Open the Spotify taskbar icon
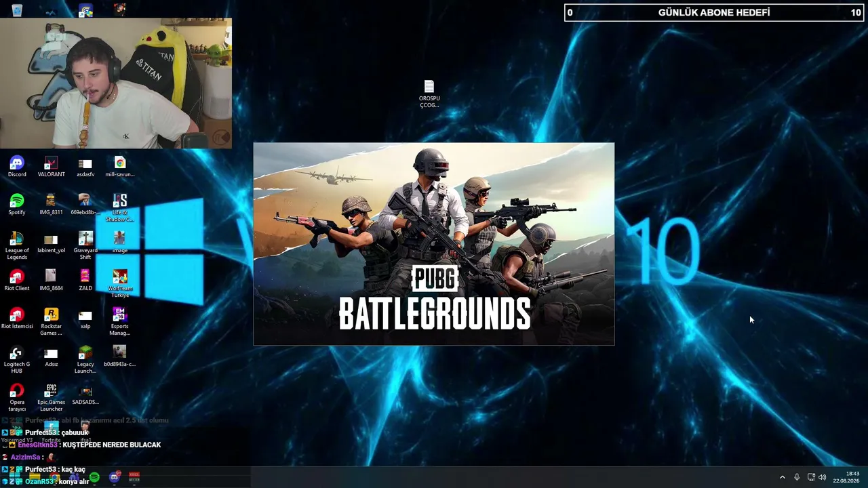Image resolution: width=868 pixels, height=488 pixels. [x=94, y=477]
